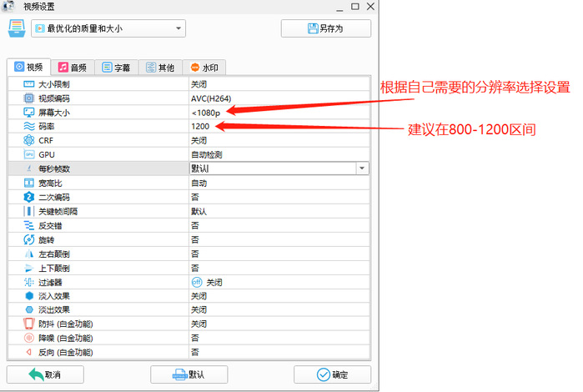The width and height of the screenshot is (583, 392).
Task: Toggle the 过滤器 off switch
Action: (197, 282)
